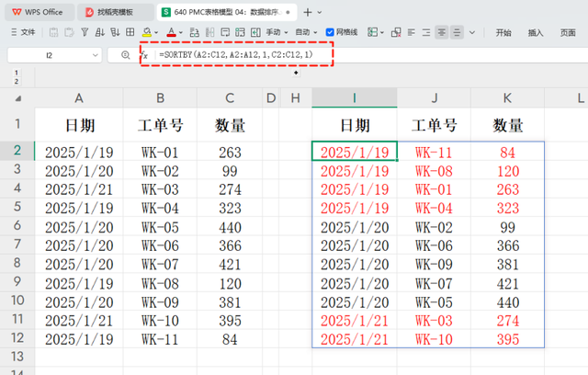
Task: Open the 文件 menu
Action: [23, 32]
